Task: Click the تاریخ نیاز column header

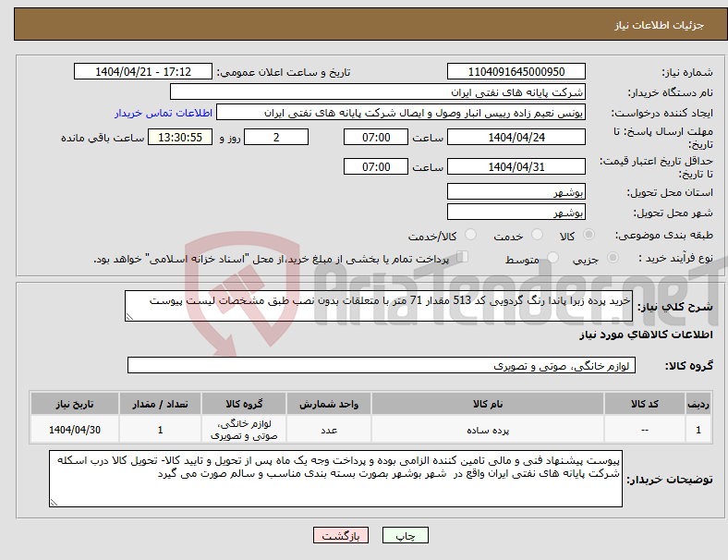Action: 75,404
